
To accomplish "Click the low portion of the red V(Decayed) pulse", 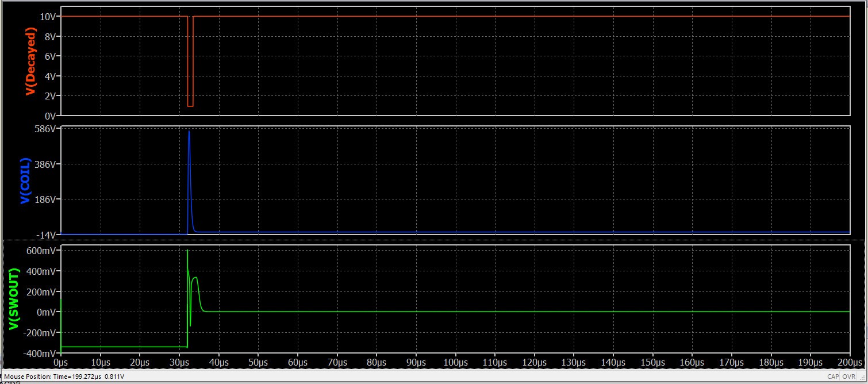I will click(x=190, y=106).
